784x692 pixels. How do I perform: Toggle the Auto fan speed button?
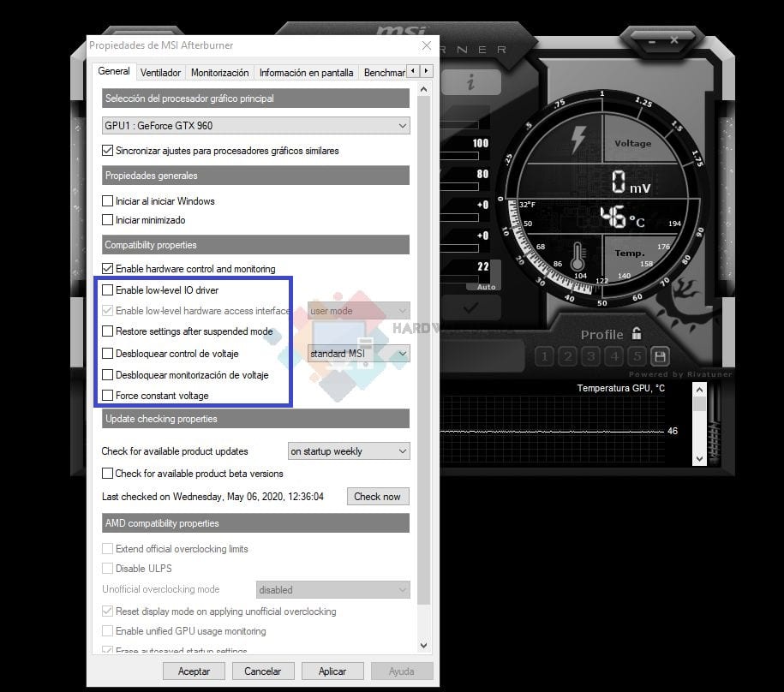[486, 287]
